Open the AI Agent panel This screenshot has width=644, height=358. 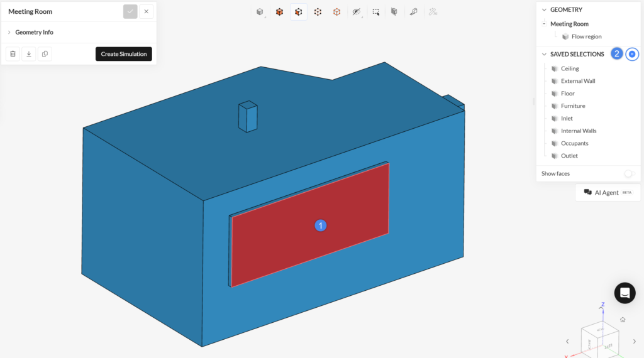tap(608, 192)
